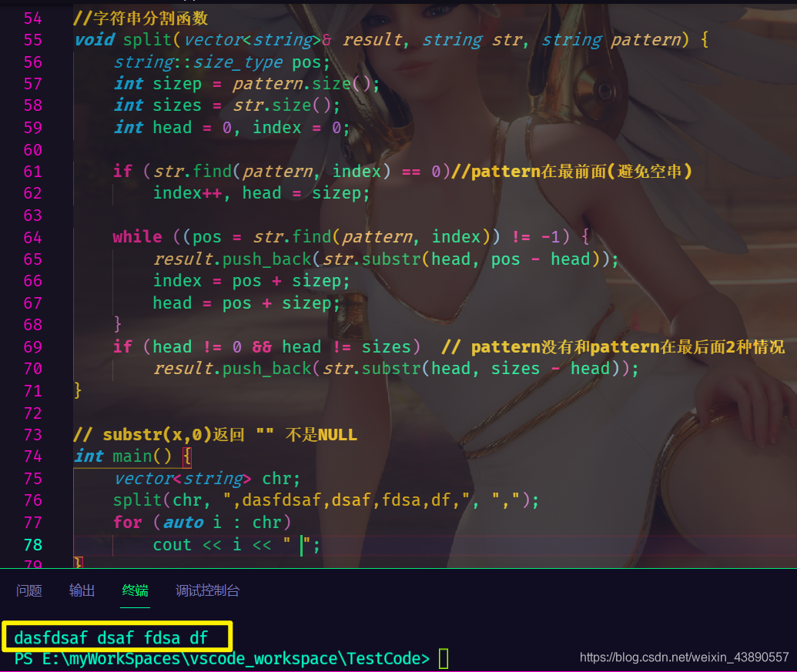Open the 输出 panel tab
The height and width of the screenshot is (672, 797).
point(82,590)
